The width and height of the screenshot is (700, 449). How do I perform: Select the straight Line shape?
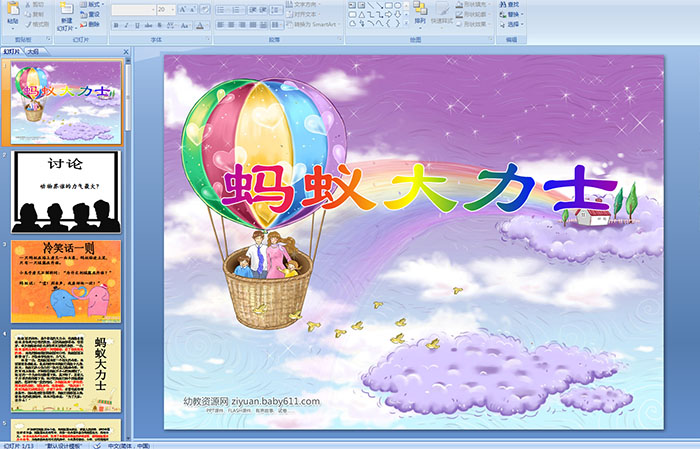[371, 5]
